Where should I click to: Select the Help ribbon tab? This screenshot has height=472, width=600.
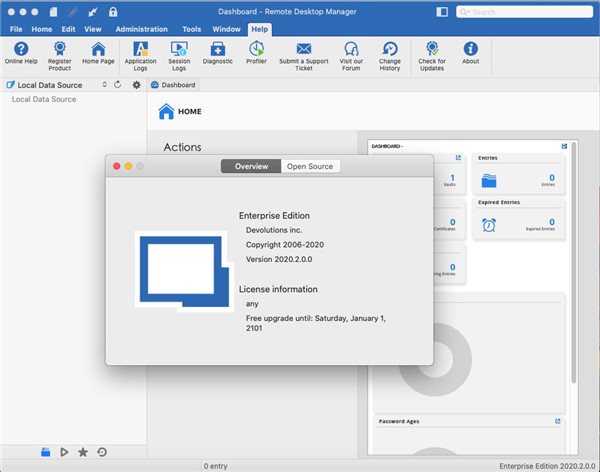[259, 29]
